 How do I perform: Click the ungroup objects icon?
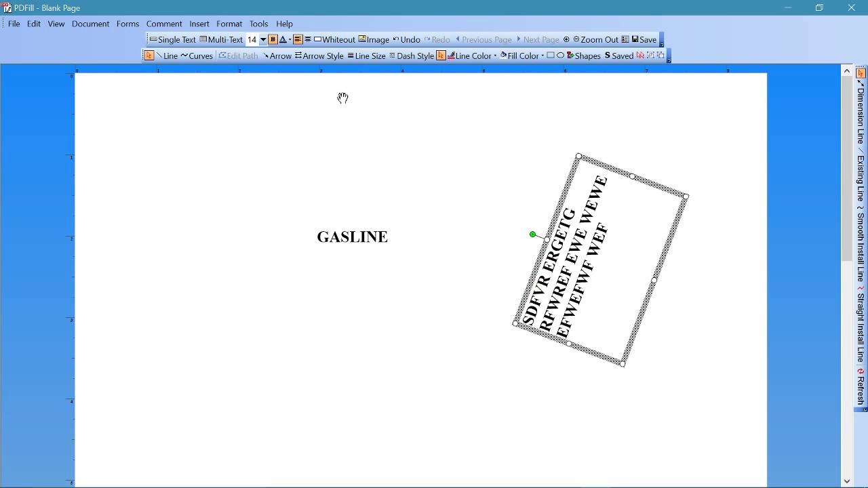[x=660, y=56]
